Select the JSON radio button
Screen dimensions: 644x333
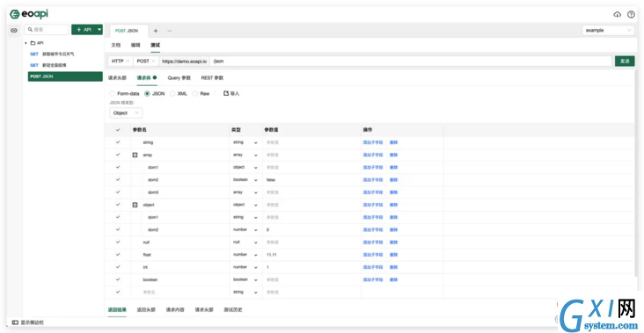(x=147, y=93)
